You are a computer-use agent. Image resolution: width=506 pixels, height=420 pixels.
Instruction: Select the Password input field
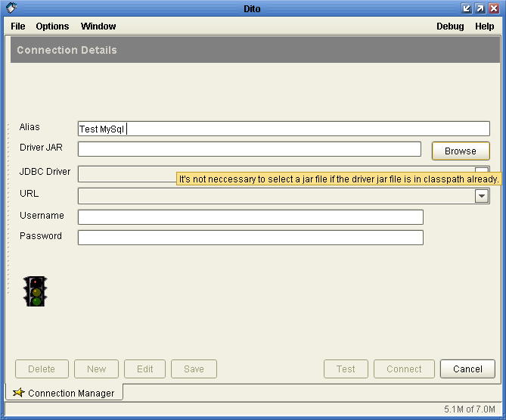(250, 238)
